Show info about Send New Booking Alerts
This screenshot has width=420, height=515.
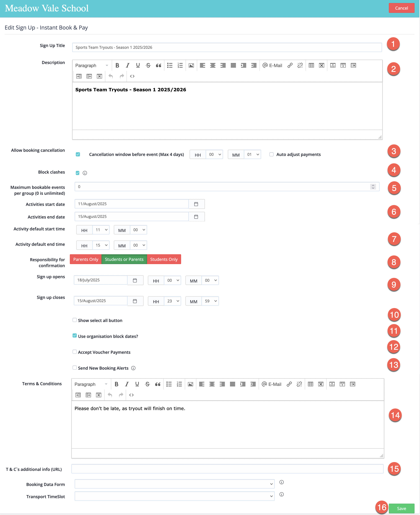click(133, 368)
